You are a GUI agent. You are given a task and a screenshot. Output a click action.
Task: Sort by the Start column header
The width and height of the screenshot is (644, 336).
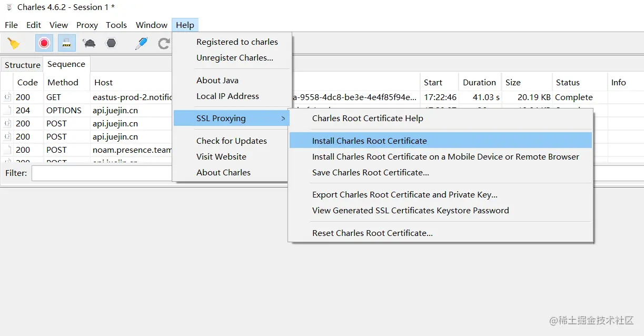point(439,82)
